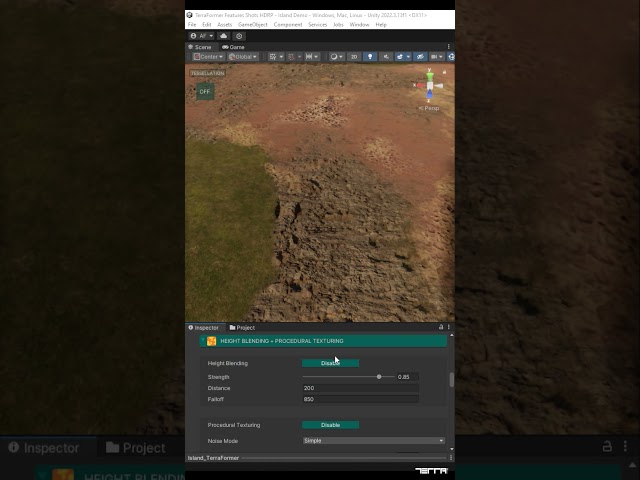The image size is (640, 480).
Task: Open the Assets menu
Action: click(x=224, y=24)
